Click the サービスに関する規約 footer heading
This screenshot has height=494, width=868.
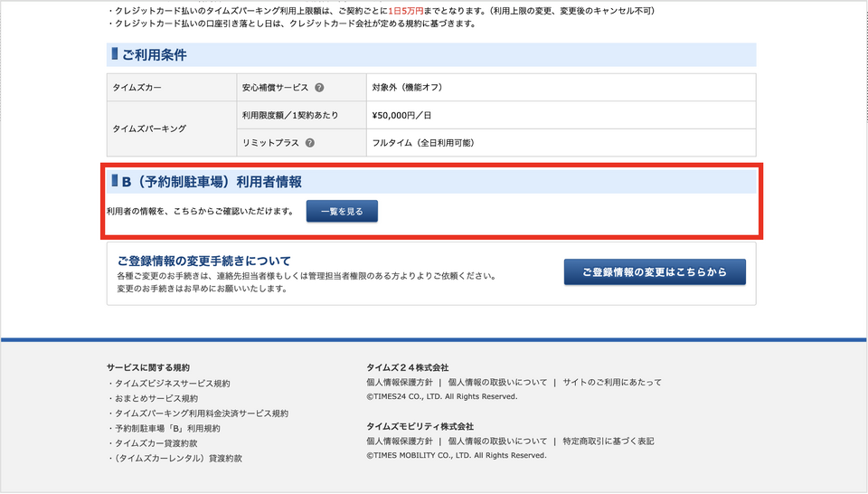click(x=147, y=367)
